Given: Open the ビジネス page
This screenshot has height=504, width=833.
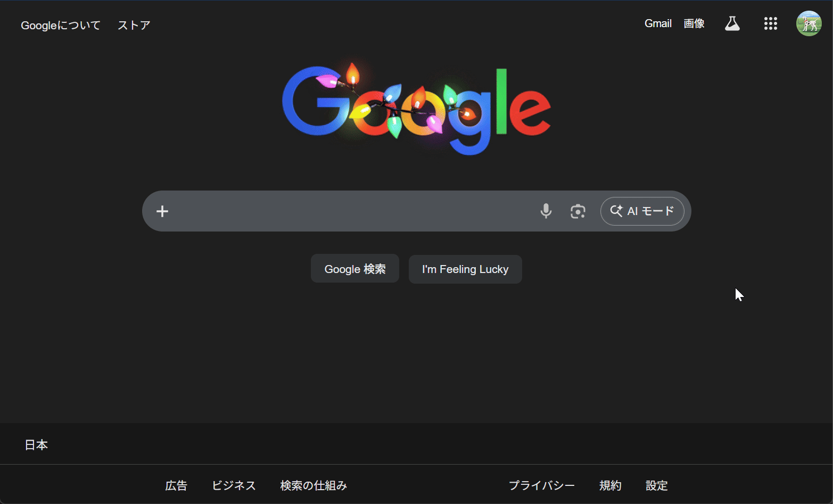Looking at the screenshot, I should point(234,485).
